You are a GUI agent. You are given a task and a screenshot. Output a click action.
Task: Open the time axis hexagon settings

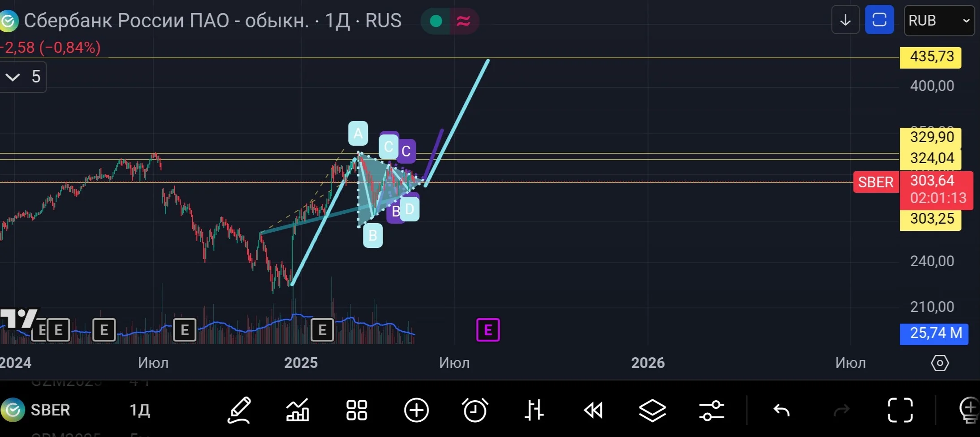tap(940, 363)
